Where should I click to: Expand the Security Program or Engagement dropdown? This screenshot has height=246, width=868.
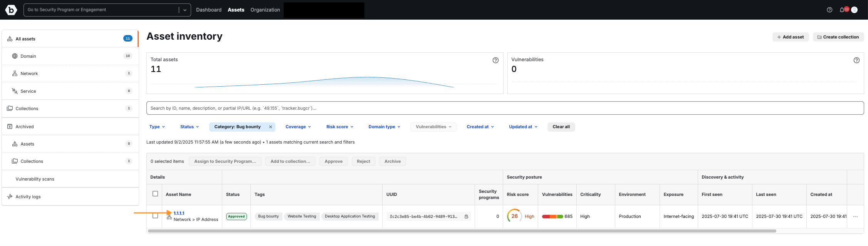click(x=185, y=10)
